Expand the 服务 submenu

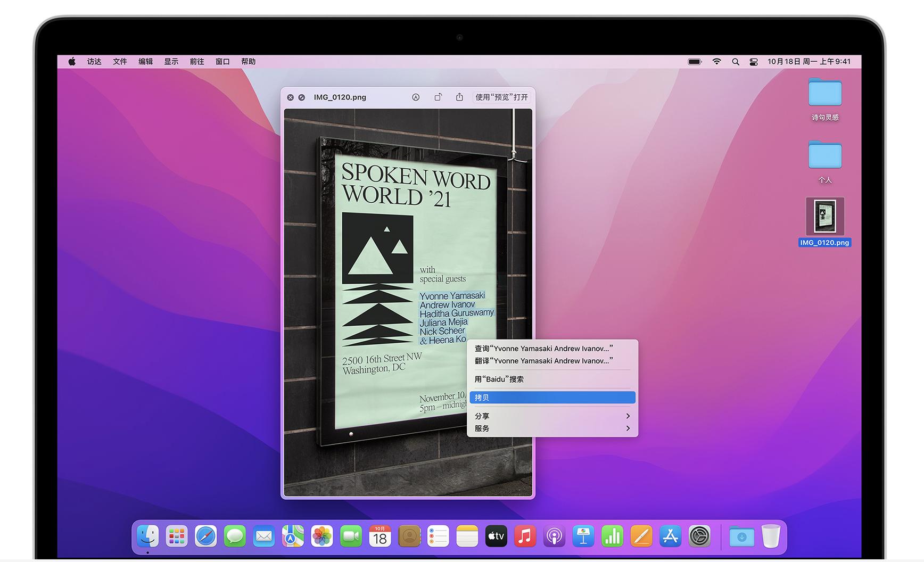(552, 428)
